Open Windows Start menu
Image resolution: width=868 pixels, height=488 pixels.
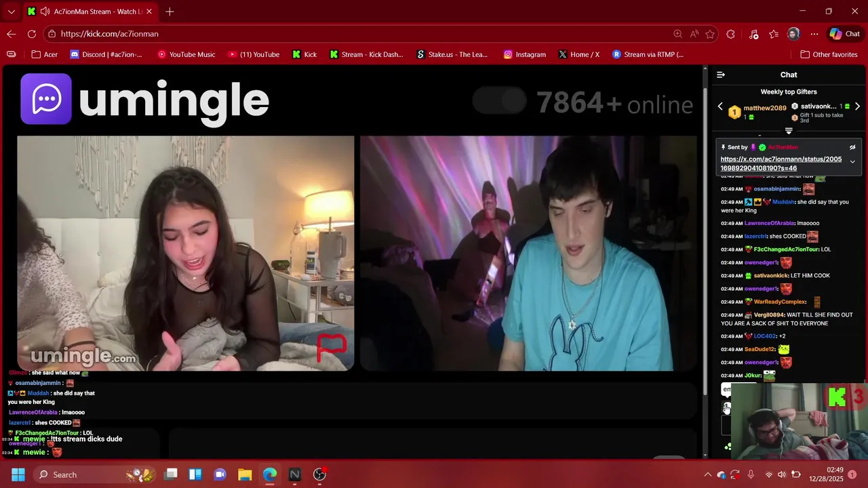pyautogui.click(x=18, y=474)
